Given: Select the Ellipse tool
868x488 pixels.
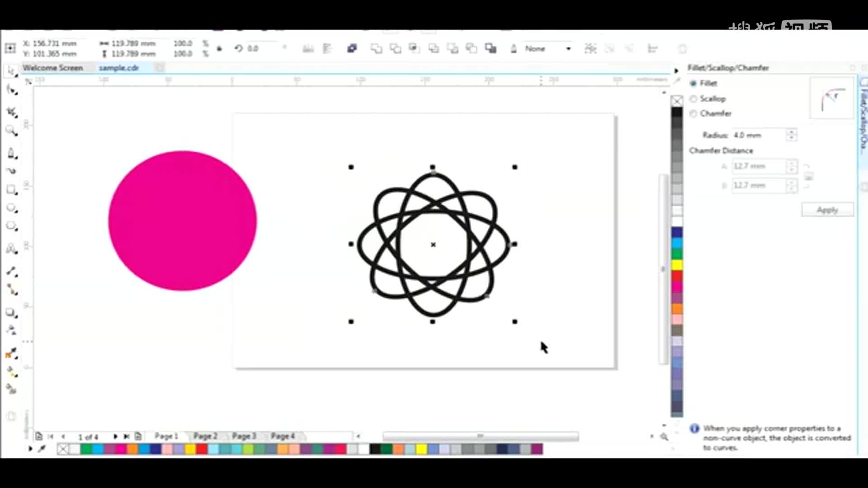Looking at the screenshot, I should [12, 208].
